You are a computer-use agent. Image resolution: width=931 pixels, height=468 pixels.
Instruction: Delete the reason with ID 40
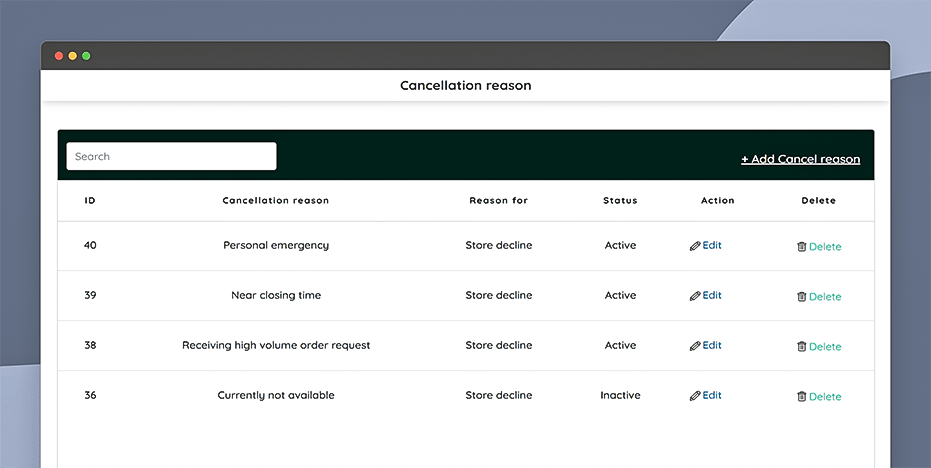click(825, 246)
